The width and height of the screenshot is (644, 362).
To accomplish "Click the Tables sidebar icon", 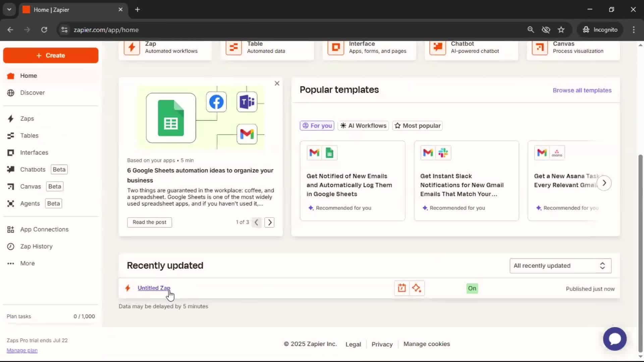I will [11, 136].
